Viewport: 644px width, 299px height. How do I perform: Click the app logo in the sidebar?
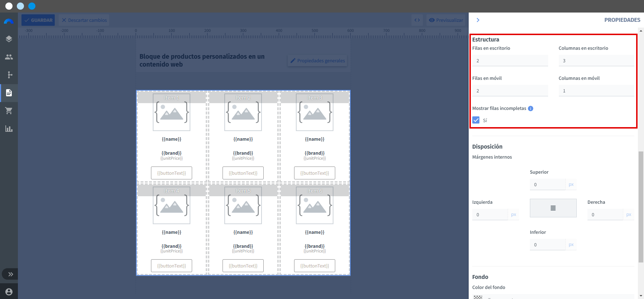9,21
